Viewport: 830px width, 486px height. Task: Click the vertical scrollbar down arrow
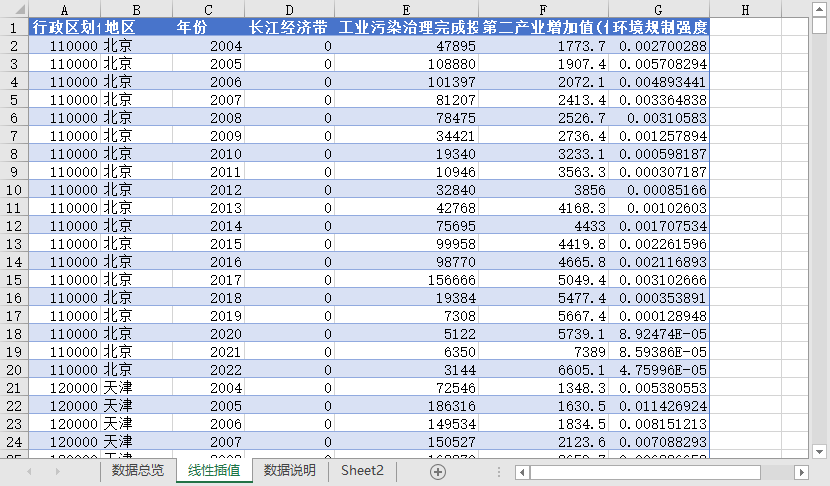(x=819, y=452)
